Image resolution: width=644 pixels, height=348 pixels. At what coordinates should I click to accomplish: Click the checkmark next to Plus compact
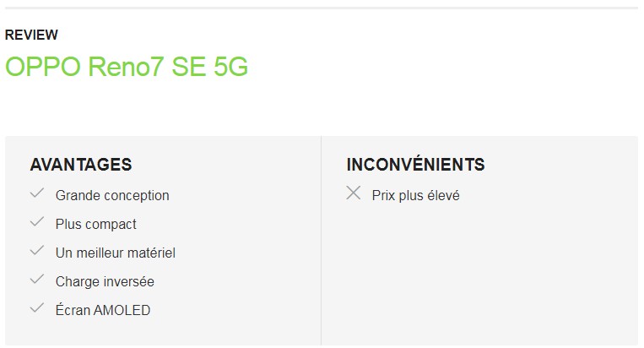(36, 222)
